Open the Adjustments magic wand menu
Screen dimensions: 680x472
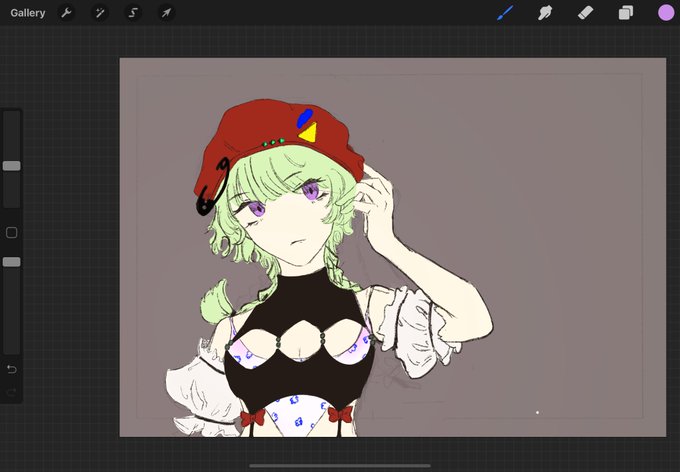100,13
